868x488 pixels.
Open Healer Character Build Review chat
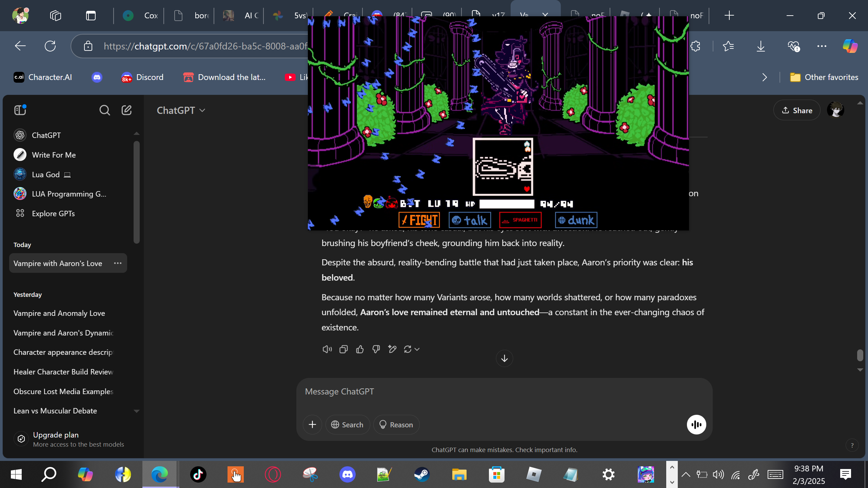coord(68,372)
